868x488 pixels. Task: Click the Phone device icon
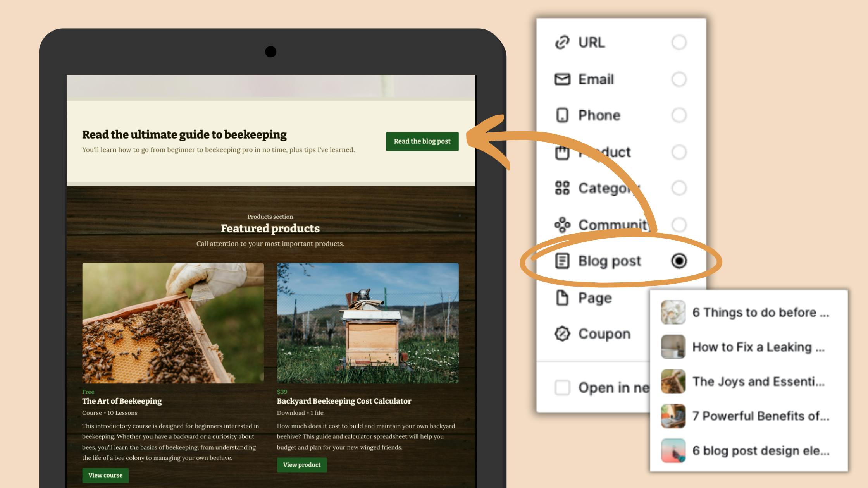pyautogui.click(x=562, y=115)
